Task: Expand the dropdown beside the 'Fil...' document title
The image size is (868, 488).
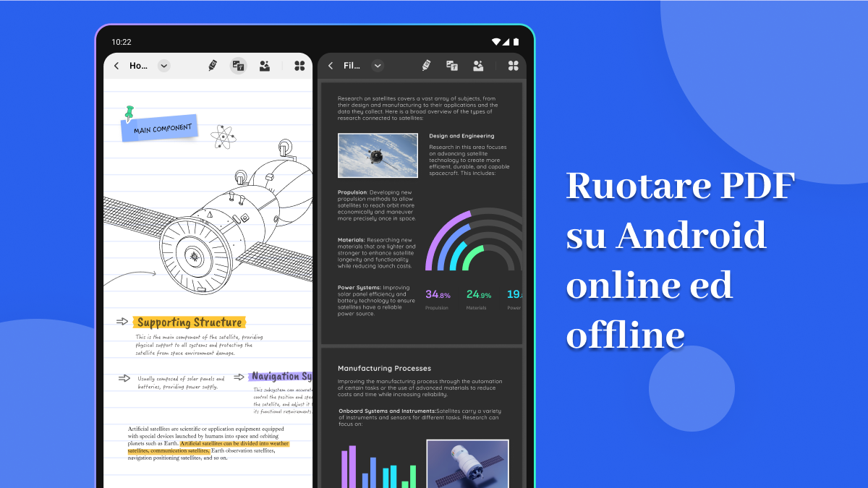Action: pyautogui.click(x=378, y=66)
